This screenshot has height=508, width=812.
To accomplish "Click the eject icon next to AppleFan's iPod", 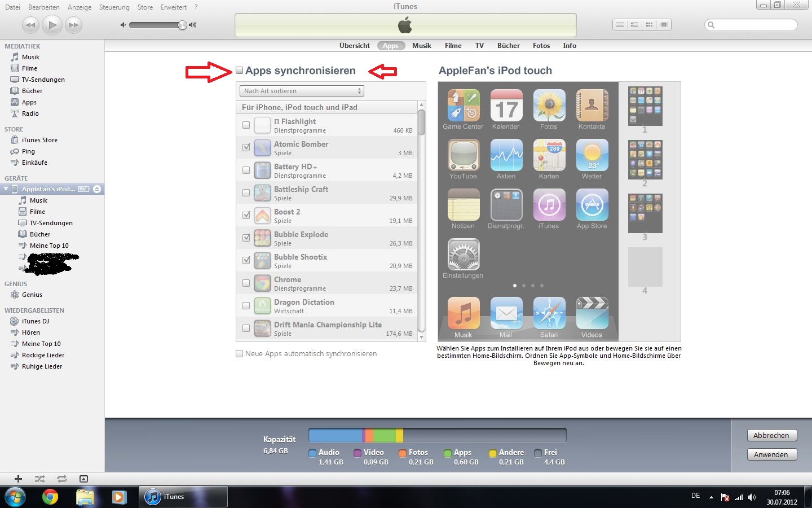I will [x=97, y=189].
